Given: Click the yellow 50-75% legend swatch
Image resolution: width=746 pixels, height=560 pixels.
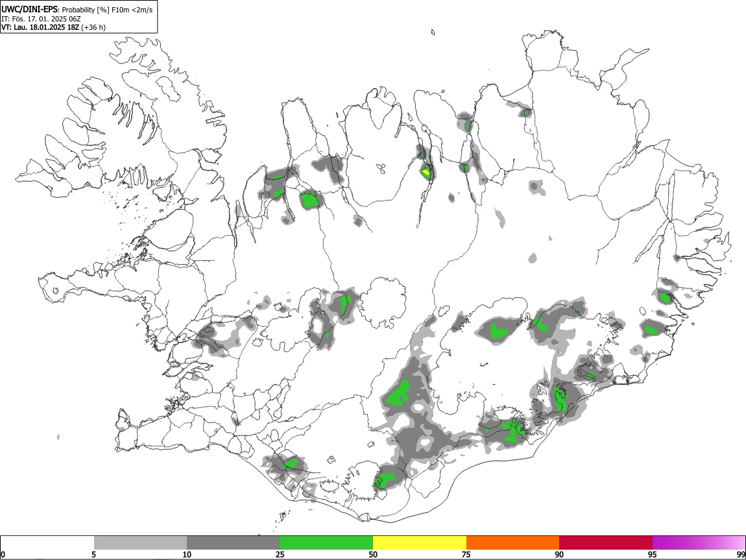Looking at the screenshot, I should click(x=420, y=543).
